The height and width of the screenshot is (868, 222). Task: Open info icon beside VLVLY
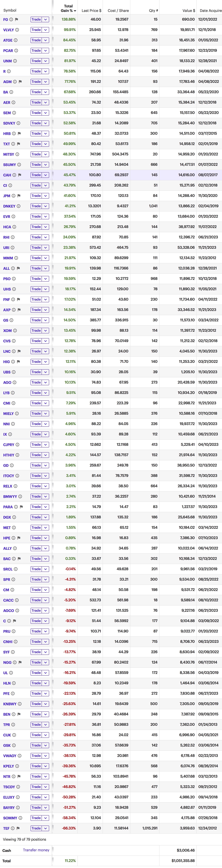point(17,30)
